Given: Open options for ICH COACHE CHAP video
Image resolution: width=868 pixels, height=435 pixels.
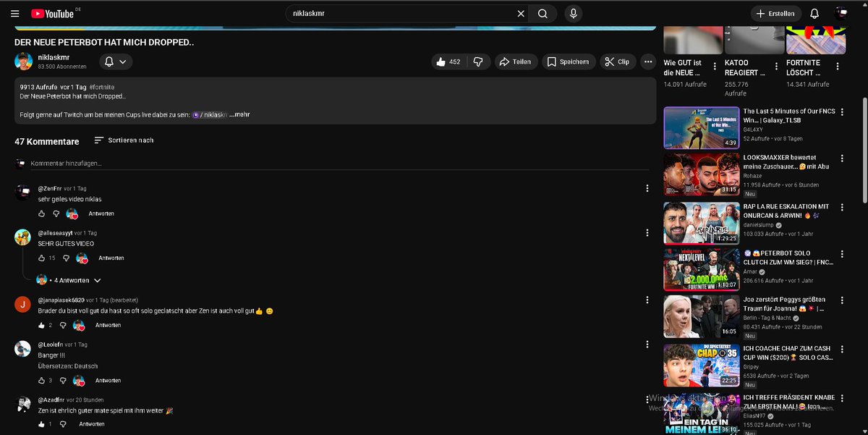Looking at the screenshot, I should point(842,349).
